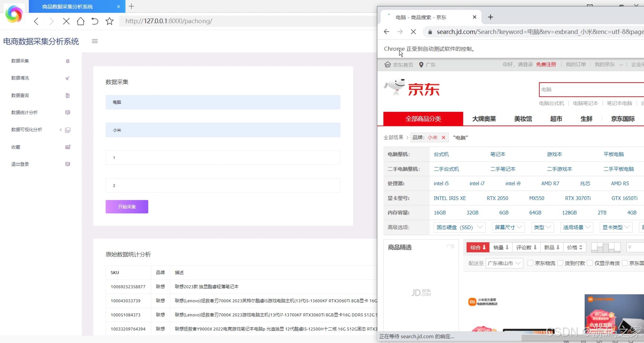
Task: Open the hamburger menu beside 电商数据采集分析系统
Action: (x=95, y=41)
